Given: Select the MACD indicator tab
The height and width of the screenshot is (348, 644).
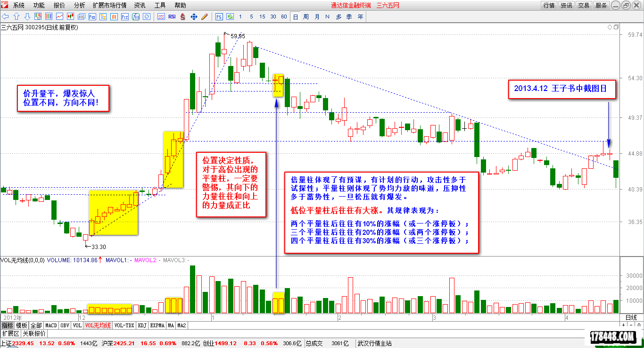Looking at the screenshot, I should (x=51, y=325).
